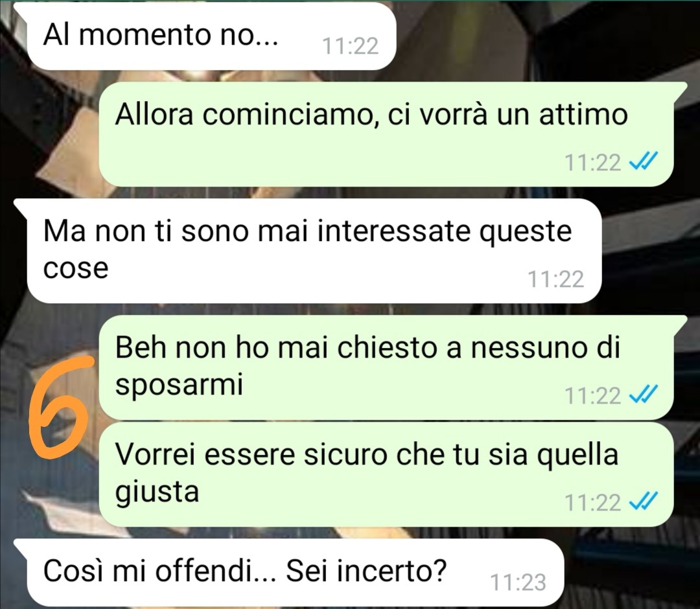The width and height of the screenshot is (700, 609).
Task: Tap the word 'giusta' in the green bubble
Action: 157,492
